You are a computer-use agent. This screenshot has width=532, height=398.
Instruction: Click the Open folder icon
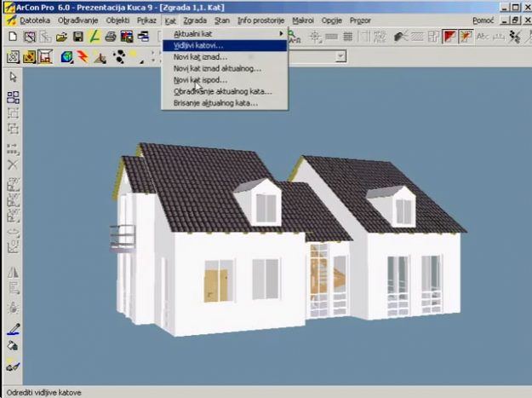click(x=61, y=37)
